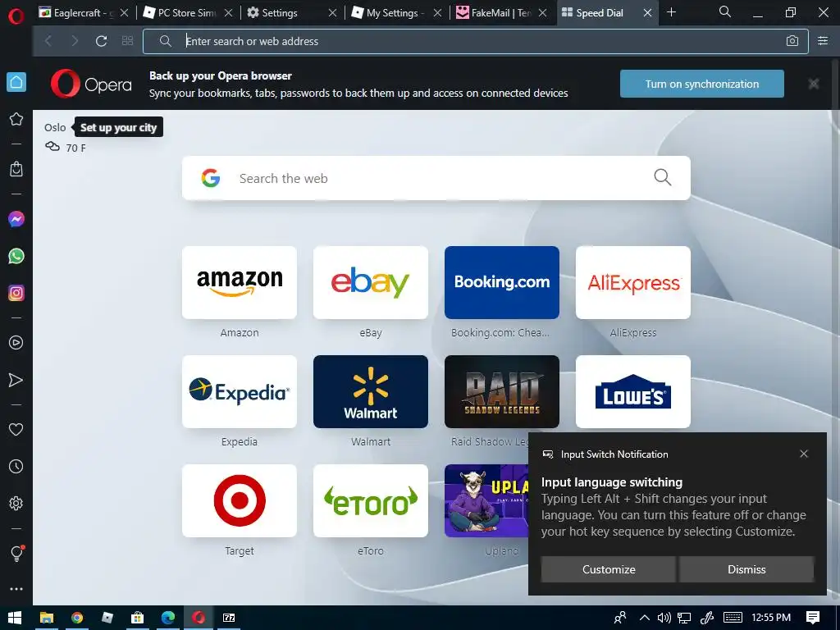Open the AliExpress speed dial tile
The width and height of the screenshot is (840, 630).
pos(633,282)
